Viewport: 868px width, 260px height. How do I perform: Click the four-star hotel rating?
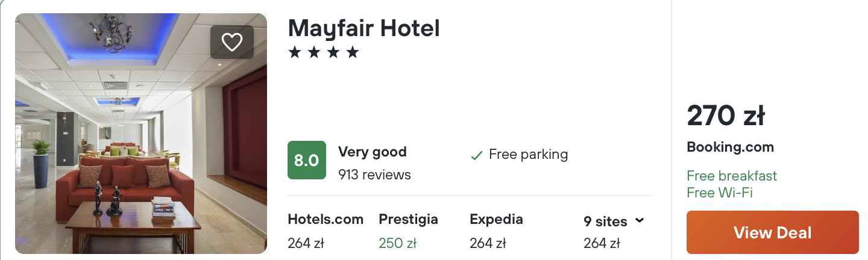click(324, 52)
